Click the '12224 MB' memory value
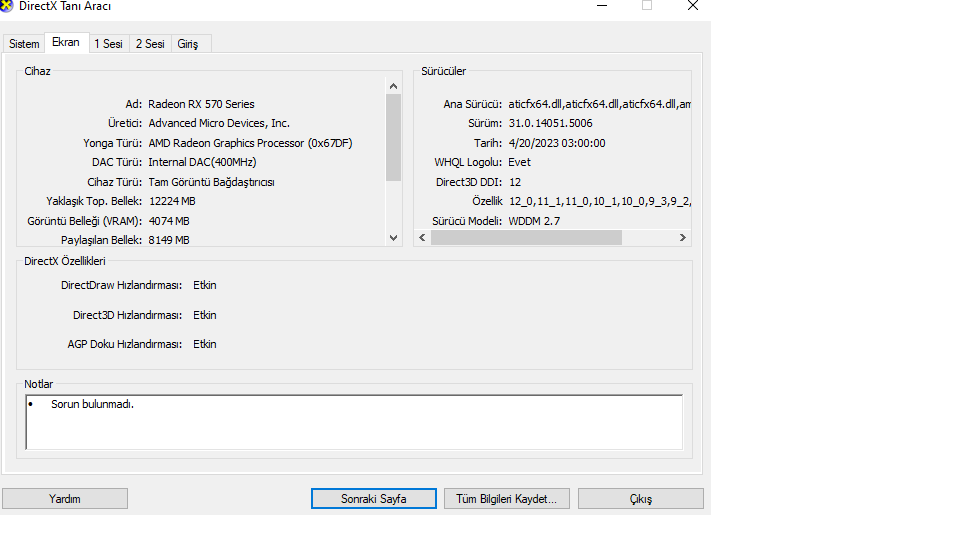 point(172,201)
